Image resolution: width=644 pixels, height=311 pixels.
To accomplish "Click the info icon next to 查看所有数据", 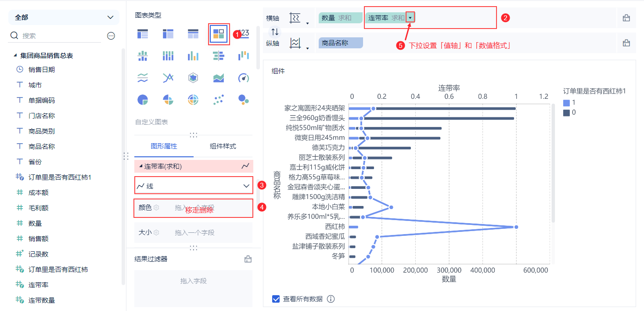I will [331, 299].
